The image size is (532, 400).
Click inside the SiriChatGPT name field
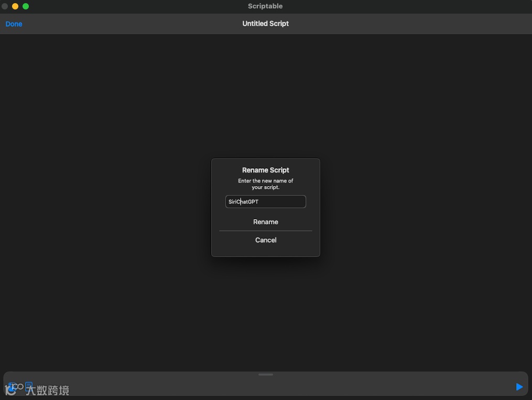click(265, 201)
